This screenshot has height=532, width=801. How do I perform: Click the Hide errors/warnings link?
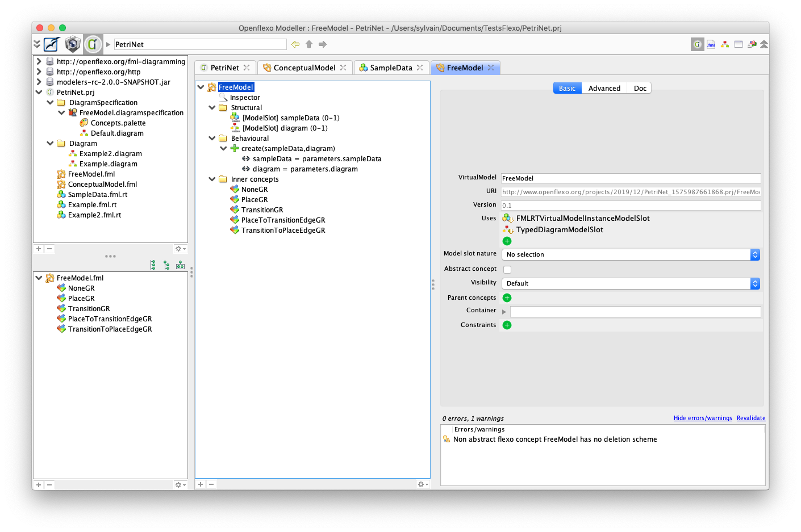pyautogui.click(x=703, y=418)
